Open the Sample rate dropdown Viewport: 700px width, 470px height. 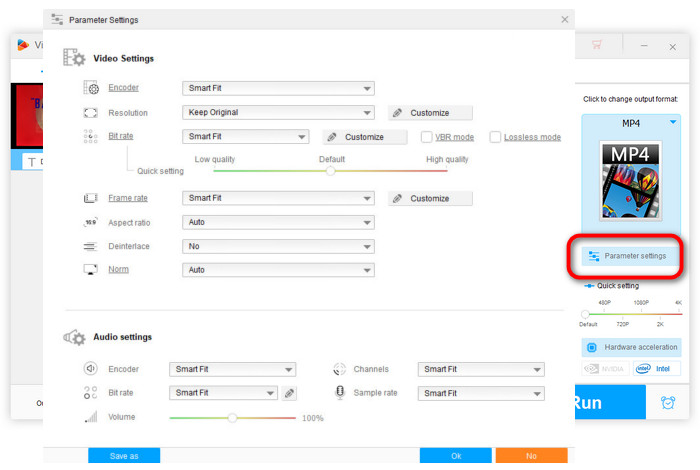click(481, 394)
